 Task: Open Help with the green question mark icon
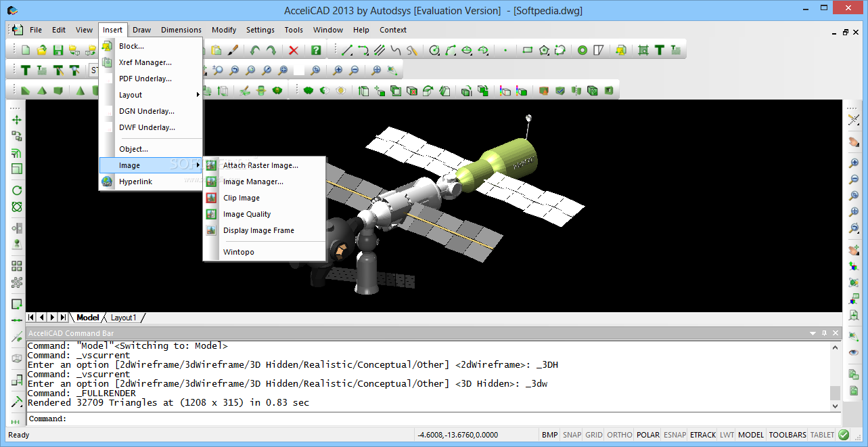316,50
